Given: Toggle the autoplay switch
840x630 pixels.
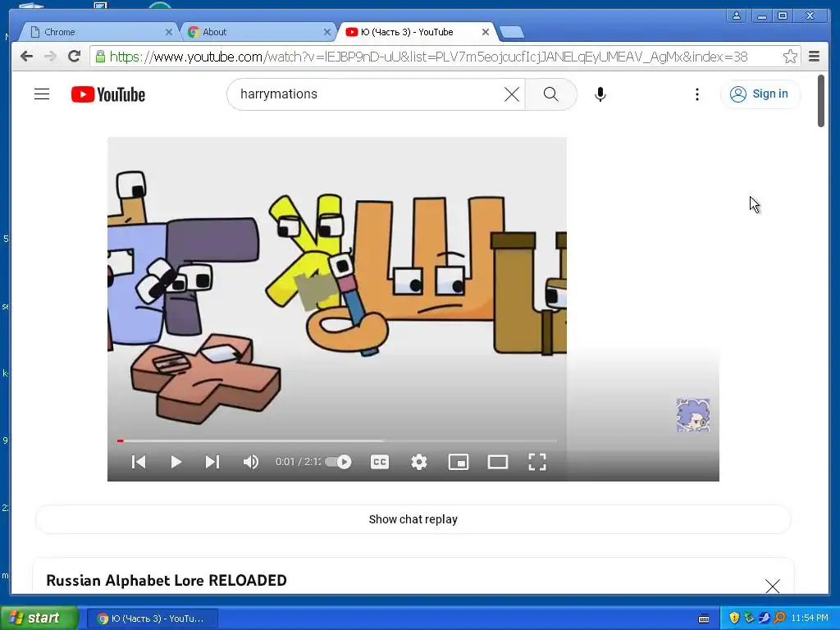Looking at the screenshot, I should coord(339,462).
